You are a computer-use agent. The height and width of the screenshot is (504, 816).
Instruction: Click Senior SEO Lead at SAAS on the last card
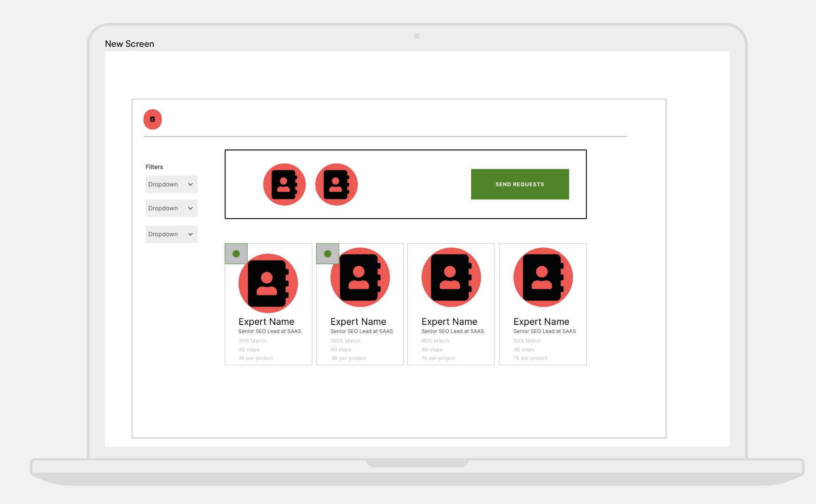point(544,331)
